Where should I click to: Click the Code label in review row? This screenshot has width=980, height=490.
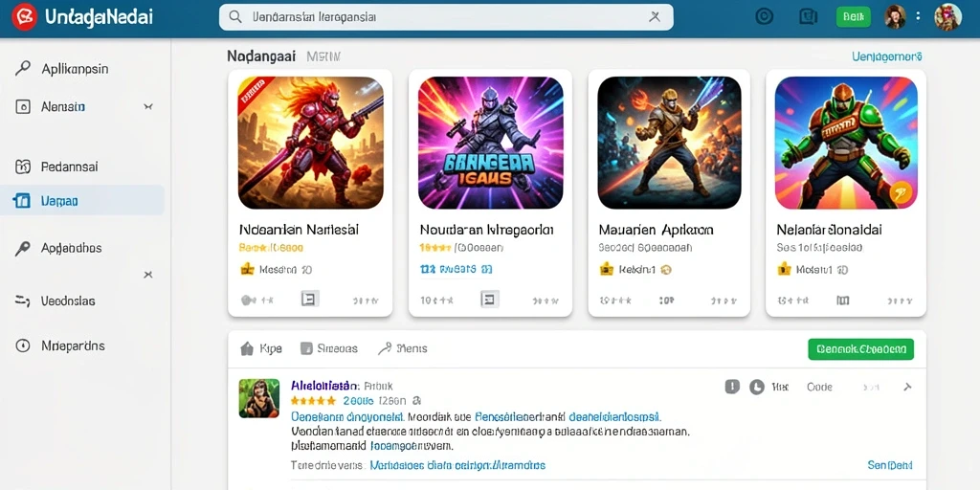[819, 388]
